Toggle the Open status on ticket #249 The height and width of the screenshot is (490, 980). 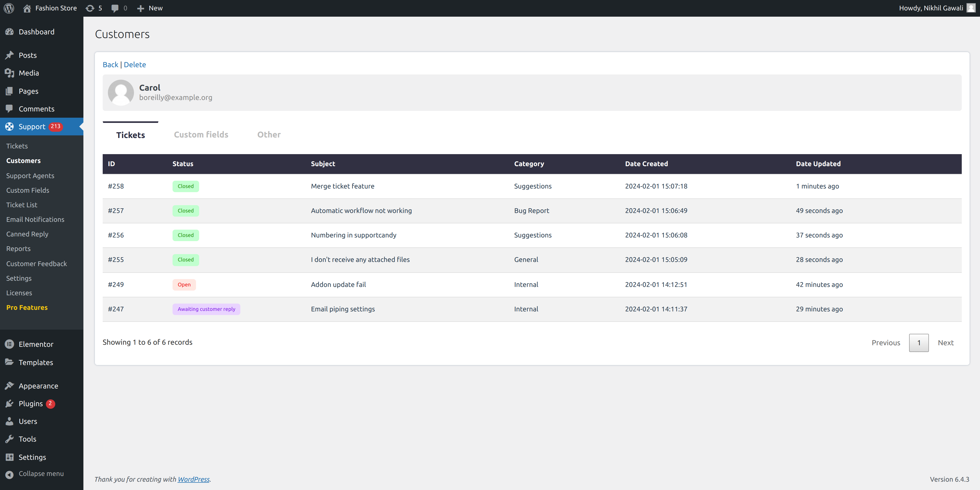183,284
